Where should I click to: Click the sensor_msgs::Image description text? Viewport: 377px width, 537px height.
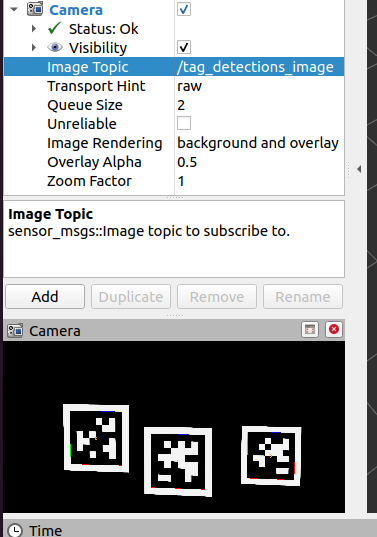click(149, 231)
